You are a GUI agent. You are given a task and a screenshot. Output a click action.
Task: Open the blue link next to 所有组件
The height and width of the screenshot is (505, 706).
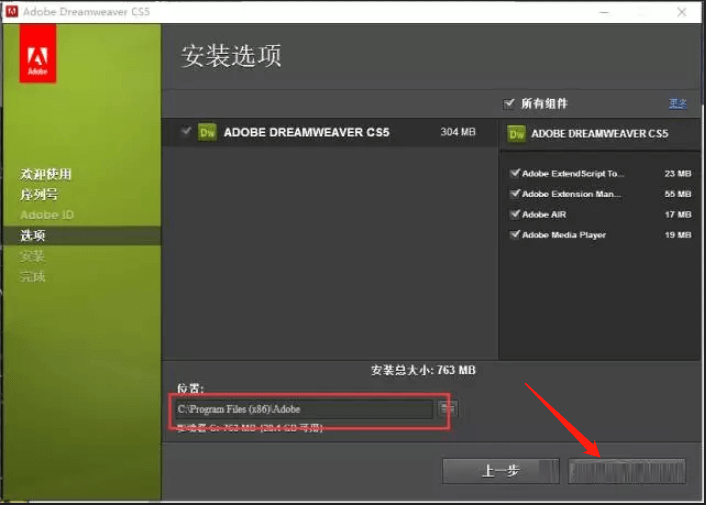(x=678, y=104)
